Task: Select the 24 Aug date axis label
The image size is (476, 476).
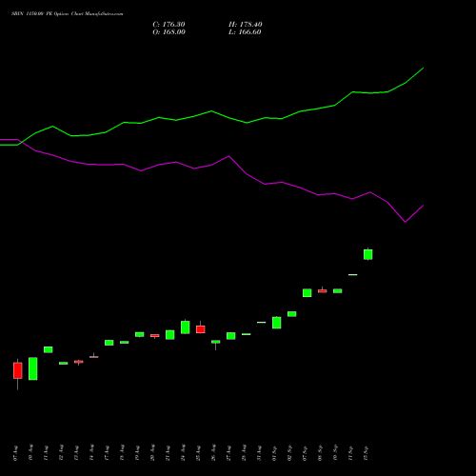Action: [x=184, y=453]
